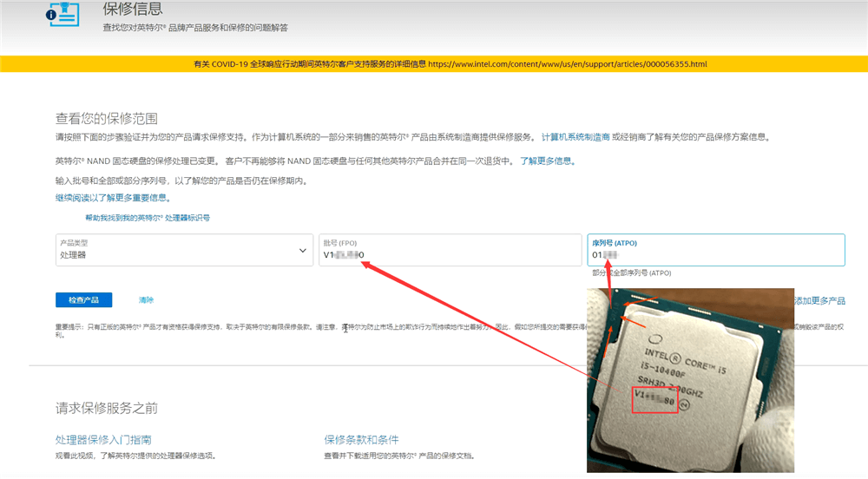This screenshot has width=868, height=479.
Task: Click the chevron arrow in the 产品类型 box
Action: [x=302, y=250]
